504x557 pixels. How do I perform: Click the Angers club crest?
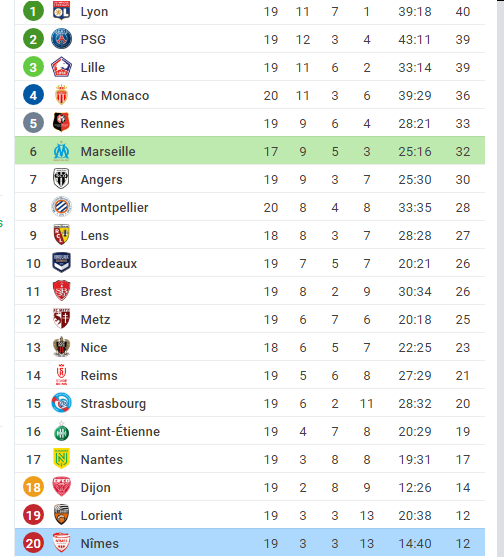61,179
